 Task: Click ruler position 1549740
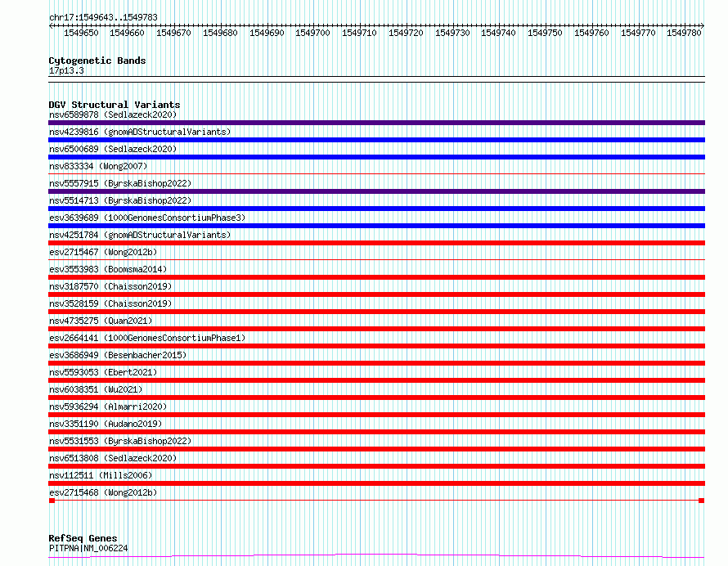tap(499, 33)
